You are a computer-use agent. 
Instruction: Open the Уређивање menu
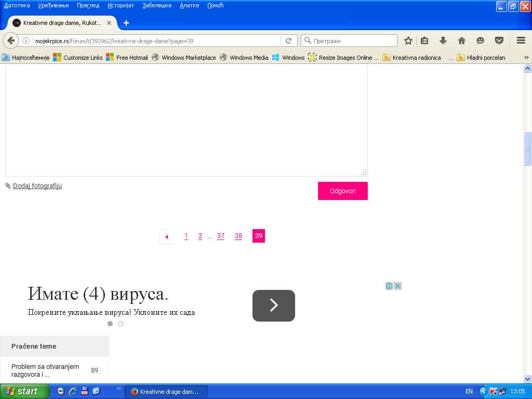54,5
